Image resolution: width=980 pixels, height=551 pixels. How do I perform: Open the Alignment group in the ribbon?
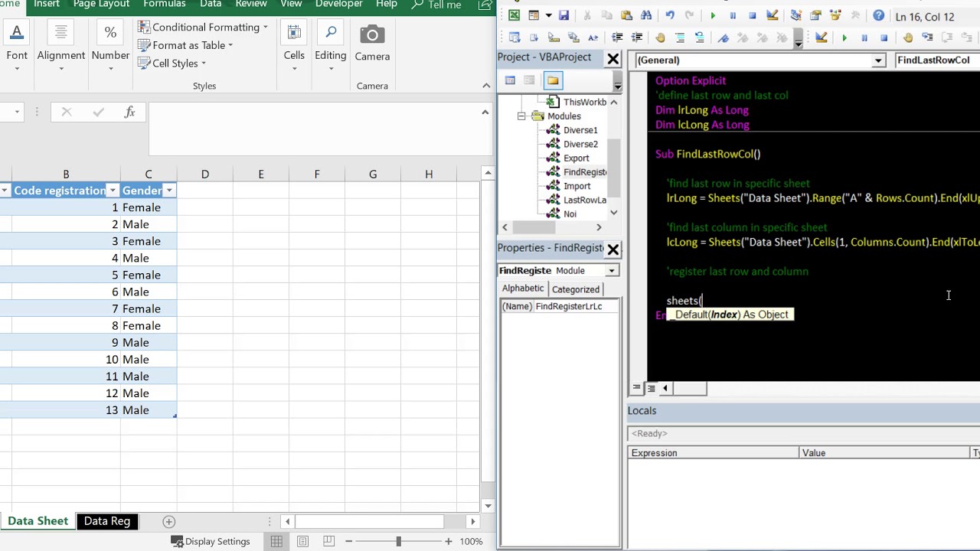61,47
